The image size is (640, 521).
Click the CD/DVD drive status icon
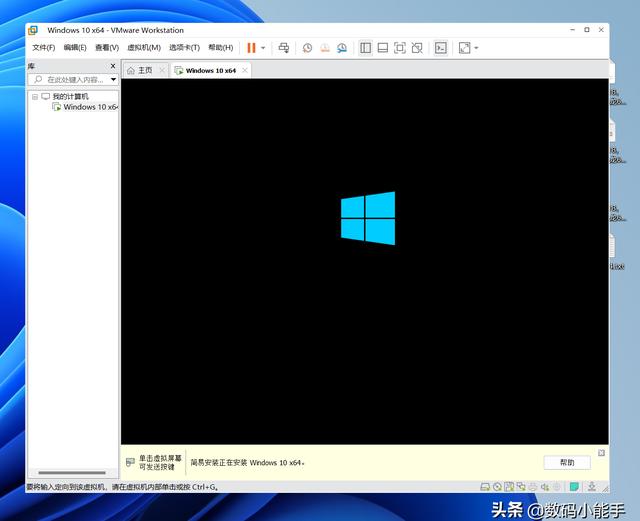(497, 487)
